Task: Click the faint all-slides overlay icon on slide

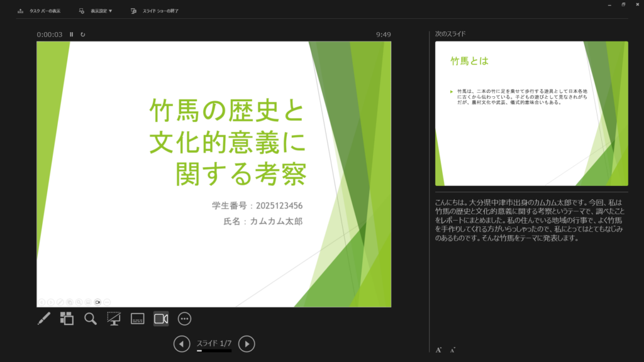Action: coord(69,302)
